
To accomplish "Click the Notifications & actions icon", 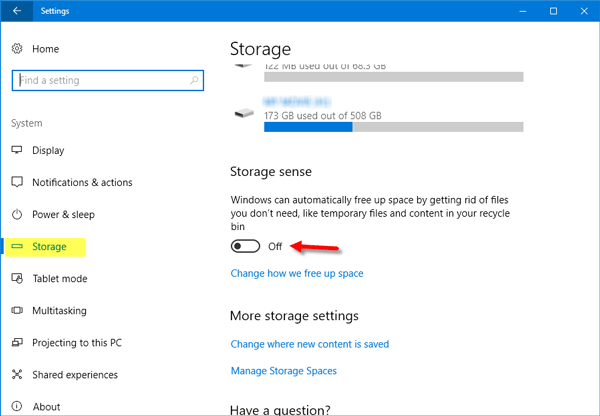I will pos(17,182).
